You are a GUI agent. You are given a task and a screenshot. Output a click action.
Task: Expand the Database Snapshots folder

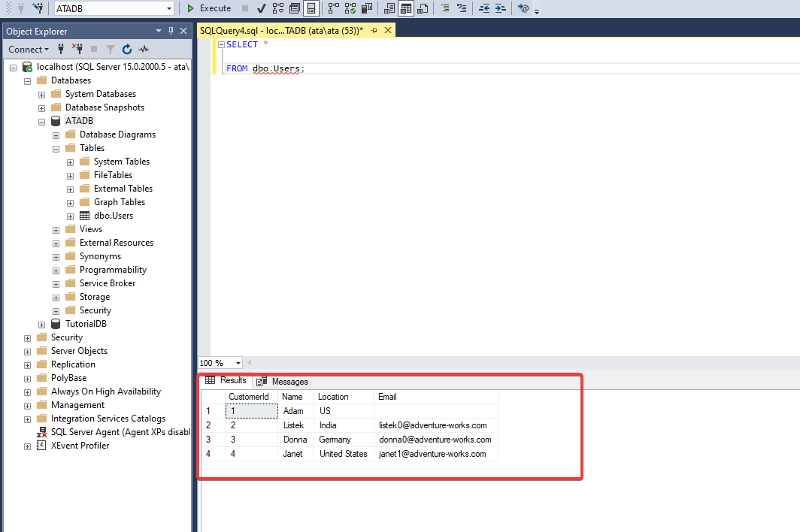pyautogui.click(x=42, y=109)
